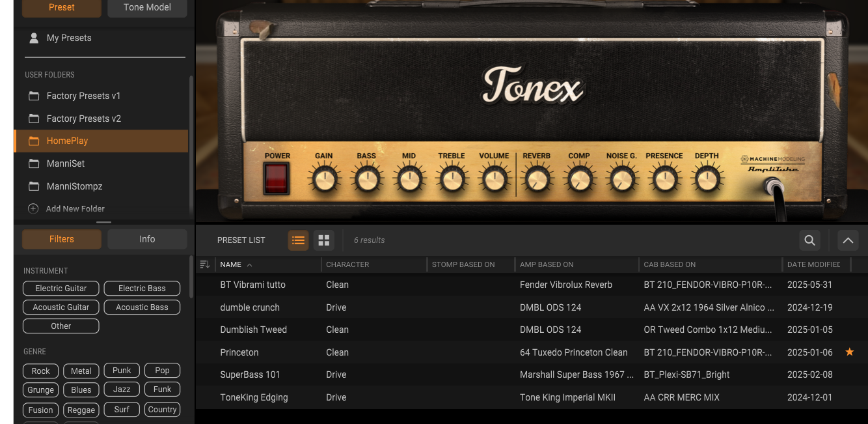
Task: Switch preset list to grid view
Action: tap(323, 240)
